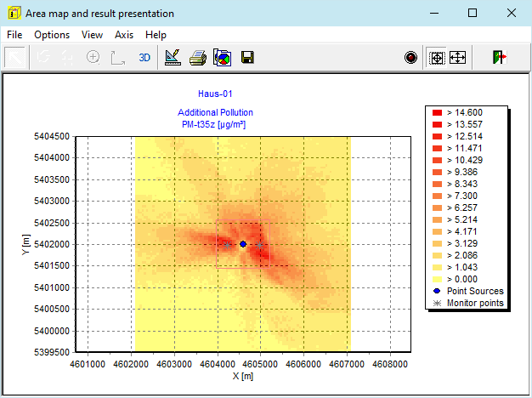Toggle the stretch-to-fit arrows button
The height and width of the screenshot is (398, 532).
coord(457,57)
